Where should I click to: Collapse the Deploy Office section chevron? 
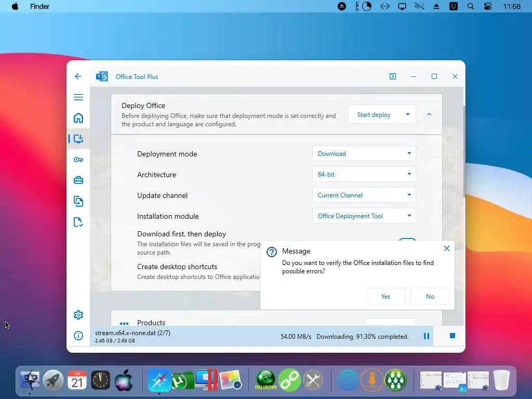coord(429,114)
